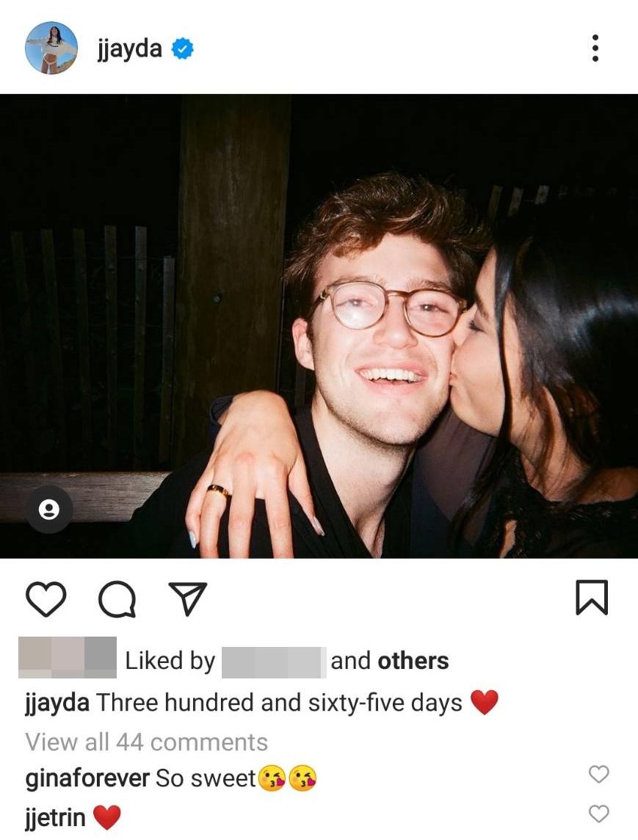638x840 pixels.
Task: Tap the couple photo in the post
Action: [319, 326]
